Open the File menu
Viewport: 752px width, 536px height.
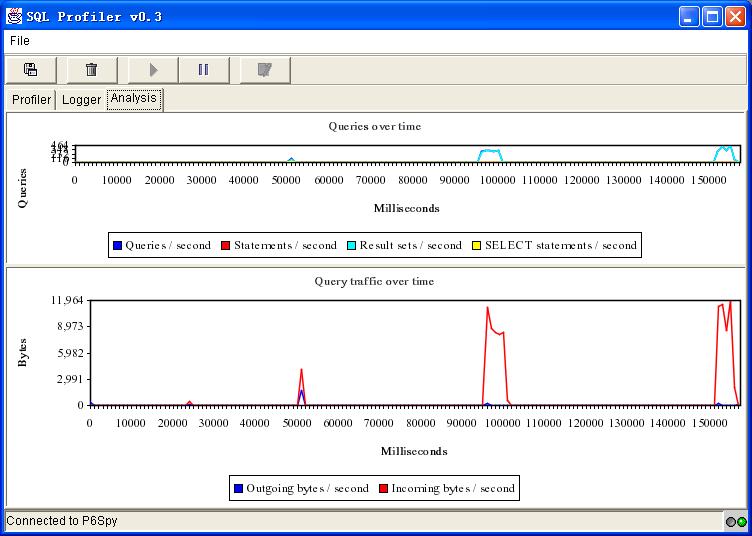pos(20,41)
